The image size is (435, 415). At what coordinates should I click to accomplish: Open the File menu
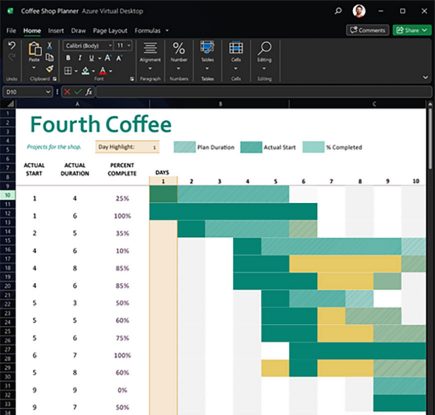point(11,31)
